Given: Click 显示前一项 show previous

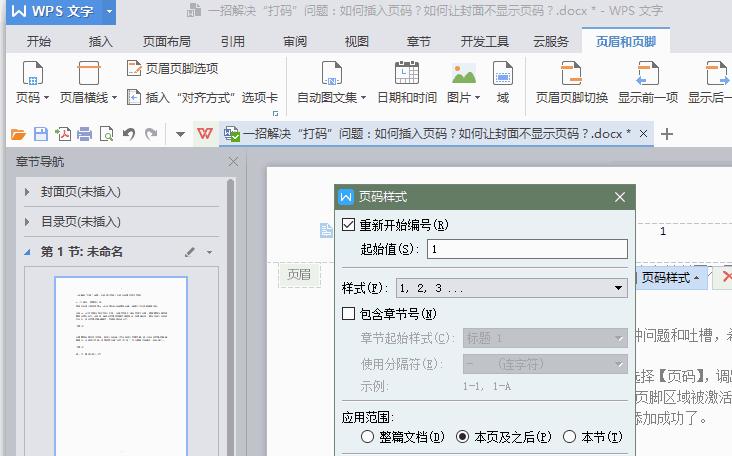Looking at the screenshot, I should [648, 82].
